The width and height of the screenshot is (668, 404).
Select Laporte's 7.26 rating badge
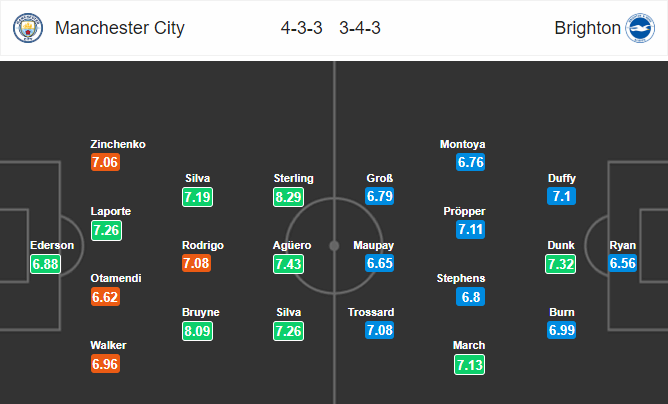107,230
